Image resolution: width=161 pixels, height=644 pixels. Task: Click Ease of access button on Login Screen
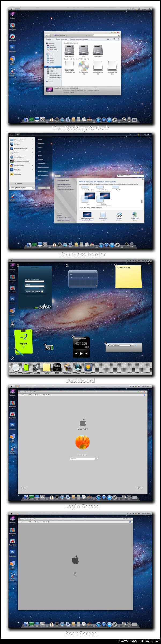[24, 488]
